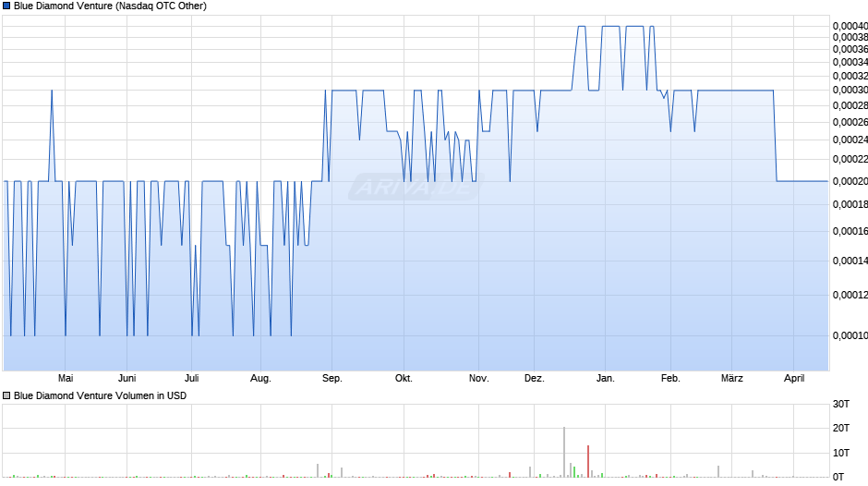This screenshot has width=868, height=486.
Task: Click the 'März' month label
Action: coord(732,378)
